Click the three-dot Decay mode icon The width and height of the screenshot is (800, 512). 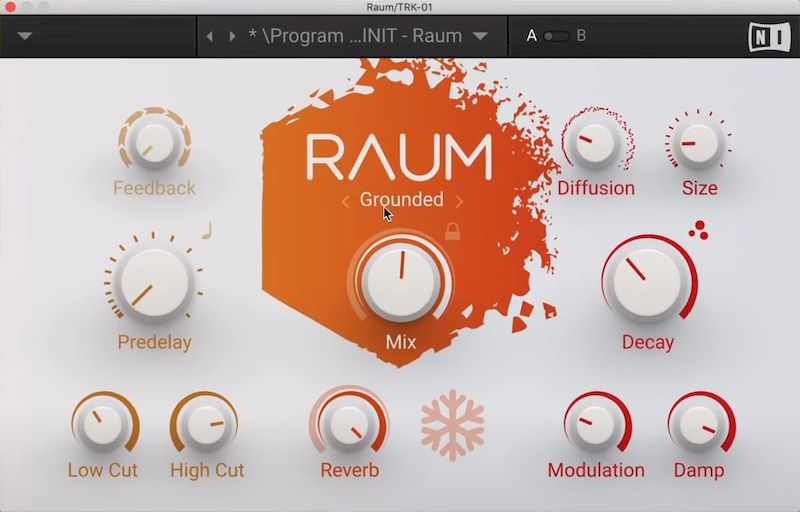698,230
